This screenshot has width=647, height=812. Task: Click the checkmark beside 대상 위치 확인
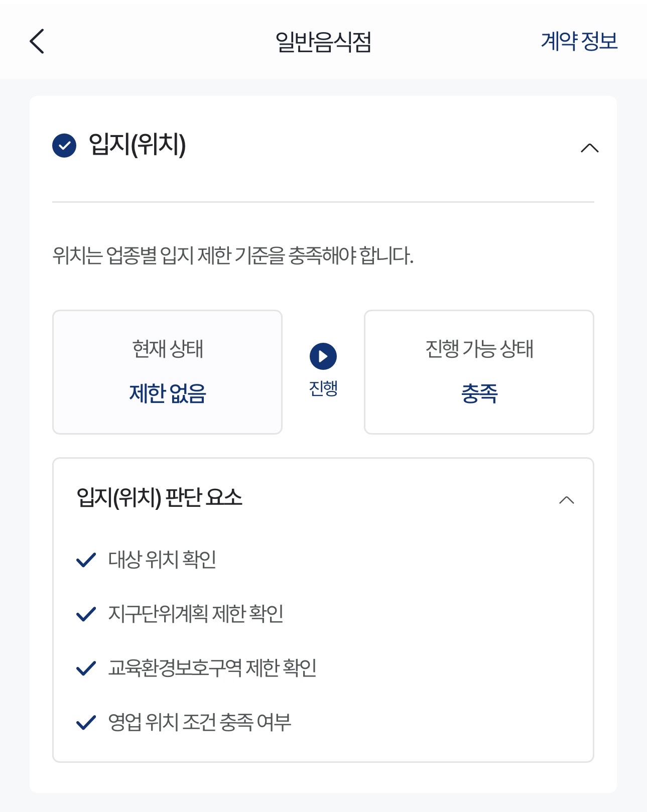point(86,560)
